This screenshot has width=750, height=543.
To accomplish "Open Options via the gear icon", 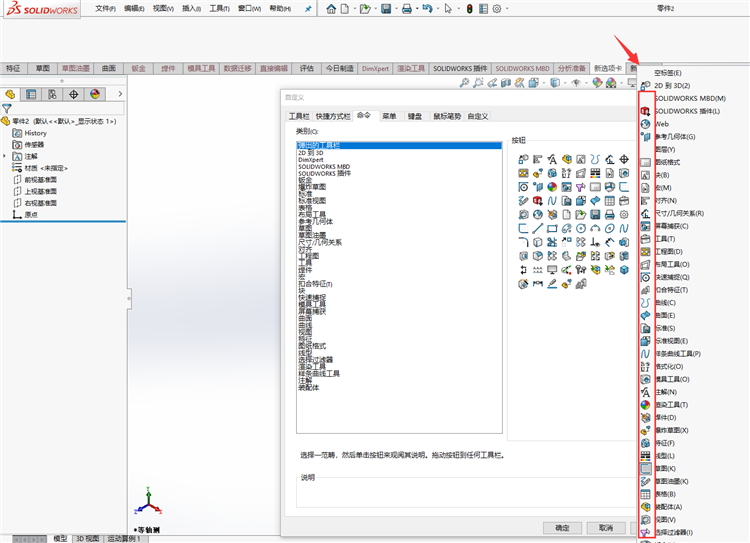I will click(x=497, y=9).
